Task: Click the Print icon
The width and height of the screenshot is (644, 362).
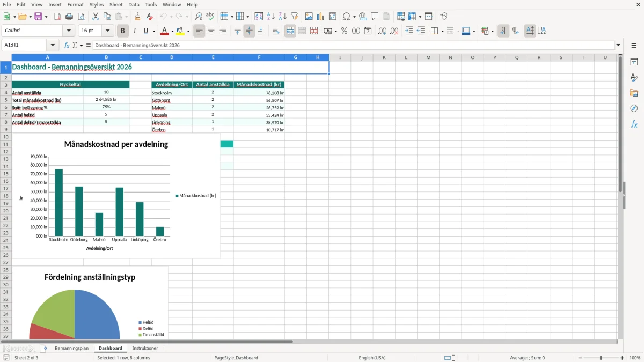Action: 69,17
